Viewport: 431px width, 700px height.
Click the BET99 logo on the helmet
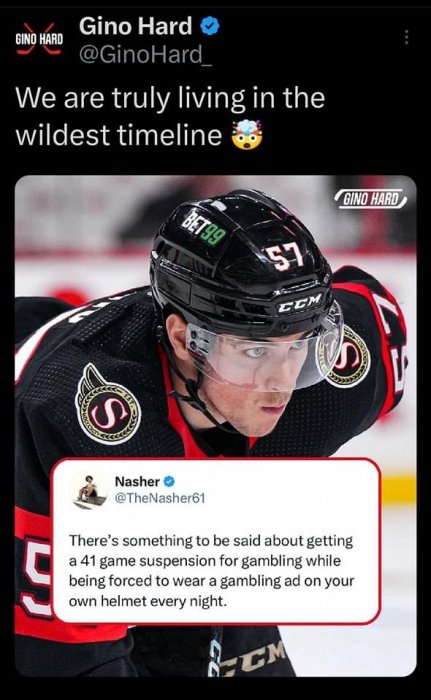(x=204, y=229)
